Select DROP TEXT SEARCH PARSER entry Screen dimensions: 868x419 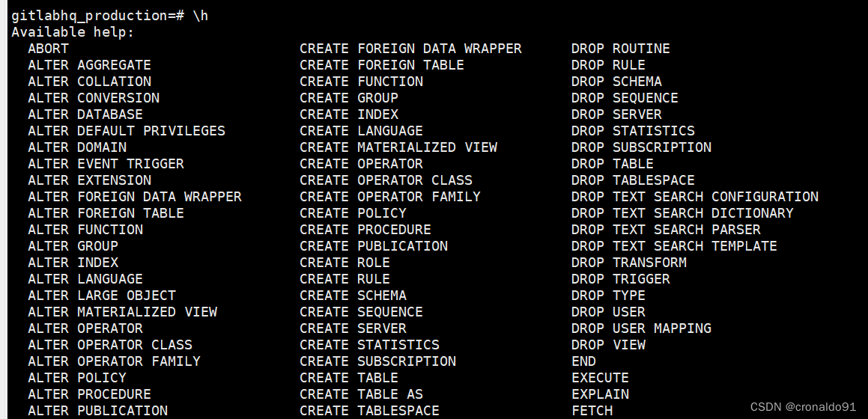pos(666,230)
